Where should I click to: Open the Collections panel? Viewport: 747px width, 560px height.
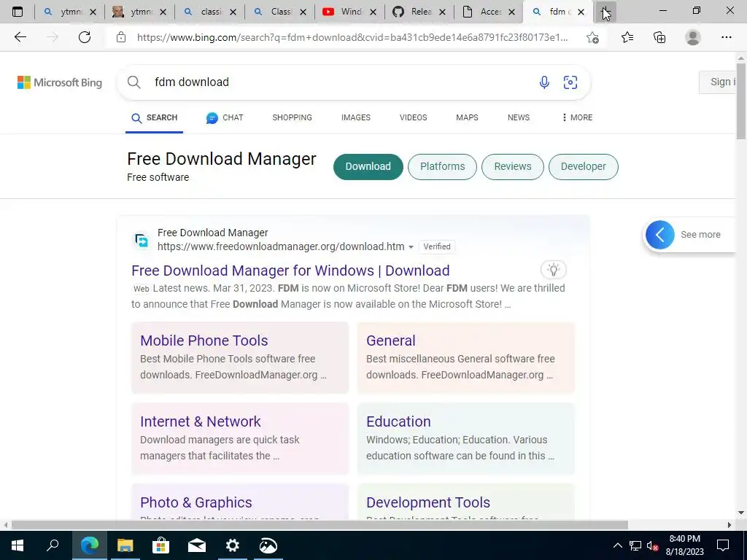(659, 37)
